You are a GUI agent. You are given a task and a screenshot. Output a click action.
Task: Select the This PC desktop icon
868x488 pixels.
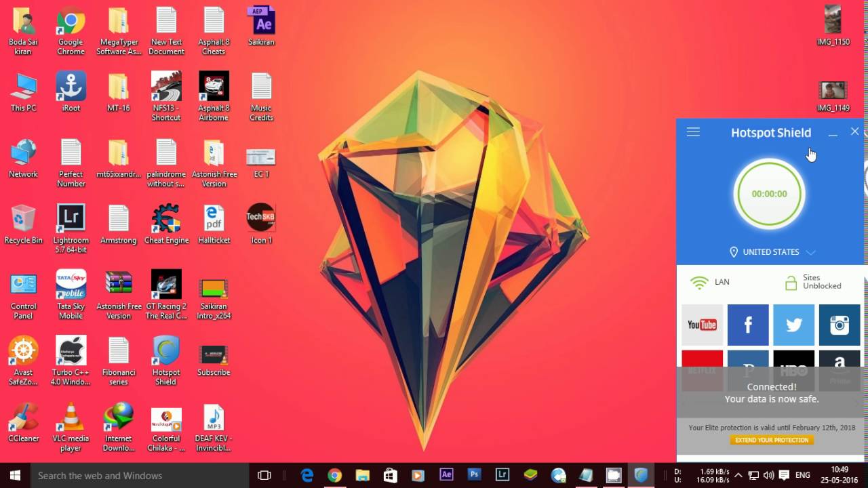pos(23,92)
